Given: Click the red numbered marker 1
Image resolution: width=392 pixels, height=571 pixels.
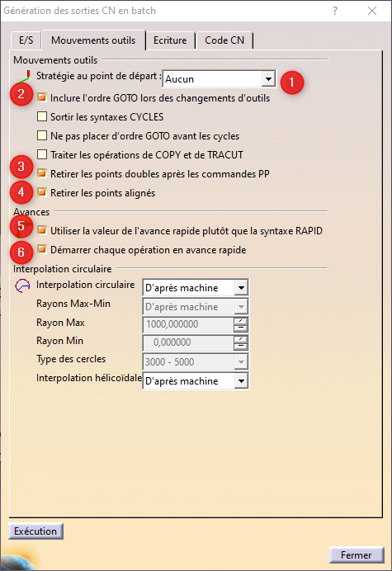Looking at the screenshot, I should click(292, 83).
